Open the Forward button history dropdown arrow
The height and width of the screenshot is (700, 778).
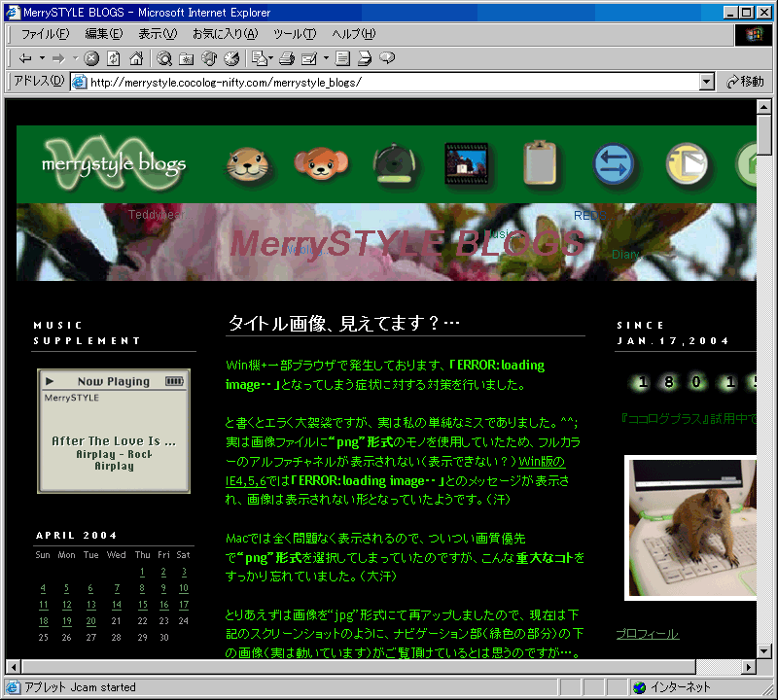76,58
